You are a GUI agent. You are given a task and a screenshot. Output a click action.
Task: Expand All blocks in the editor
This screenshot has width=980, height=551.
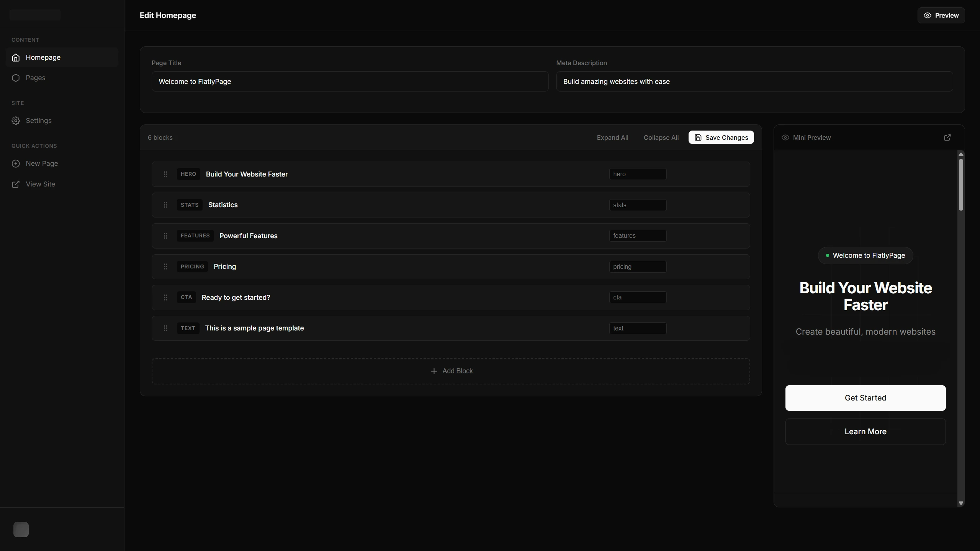[612, 137]
